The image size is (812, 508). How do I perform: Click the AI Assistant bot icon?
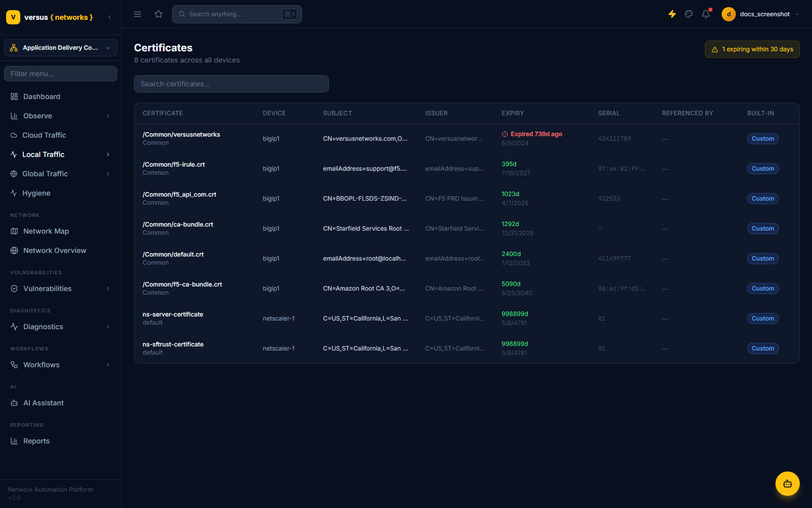point(14,403)
